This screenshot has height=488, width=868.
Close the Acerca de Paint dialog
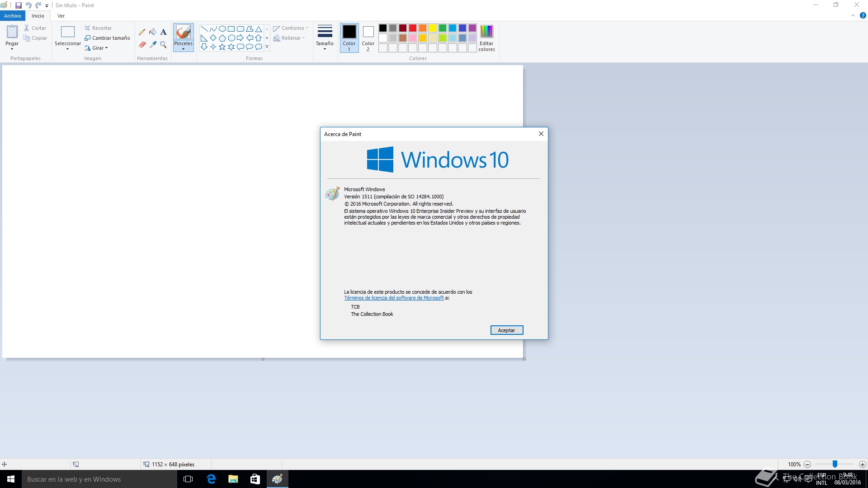click(x=541, y=134)
